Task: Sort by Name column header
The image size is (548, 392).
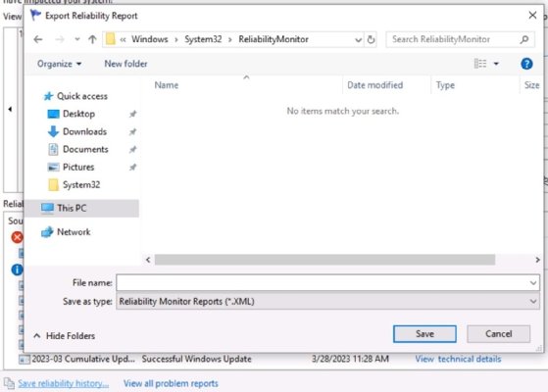Action: [167, 85]
